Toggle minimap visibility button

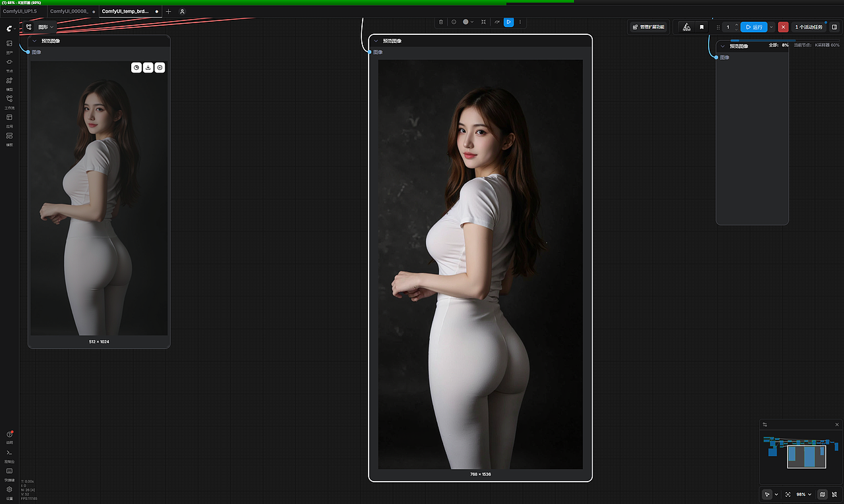pos(822,494)
